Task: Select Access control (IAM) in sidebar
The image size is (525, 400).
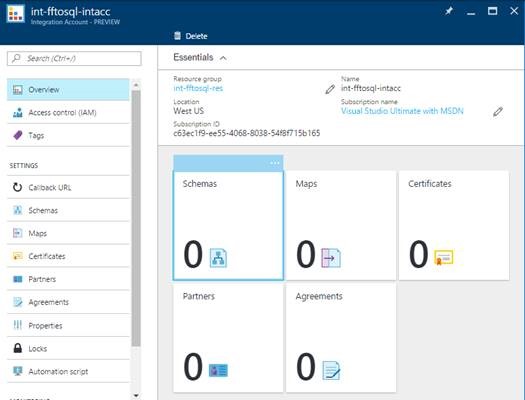Action: 68,112
